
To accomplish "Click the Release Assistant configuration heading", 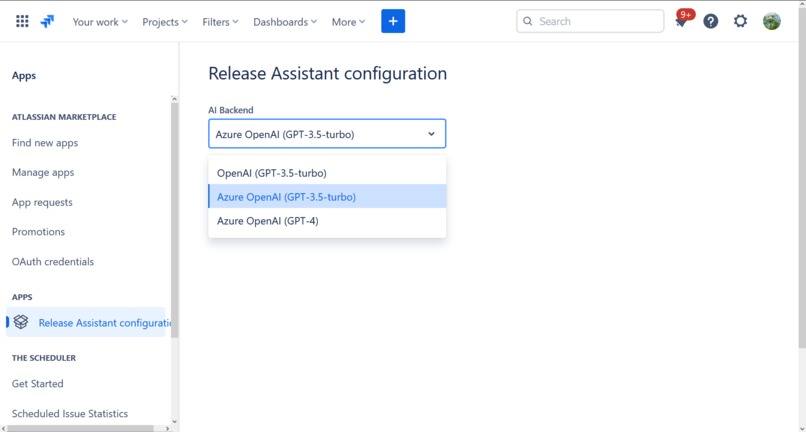I will pos(327,74).
